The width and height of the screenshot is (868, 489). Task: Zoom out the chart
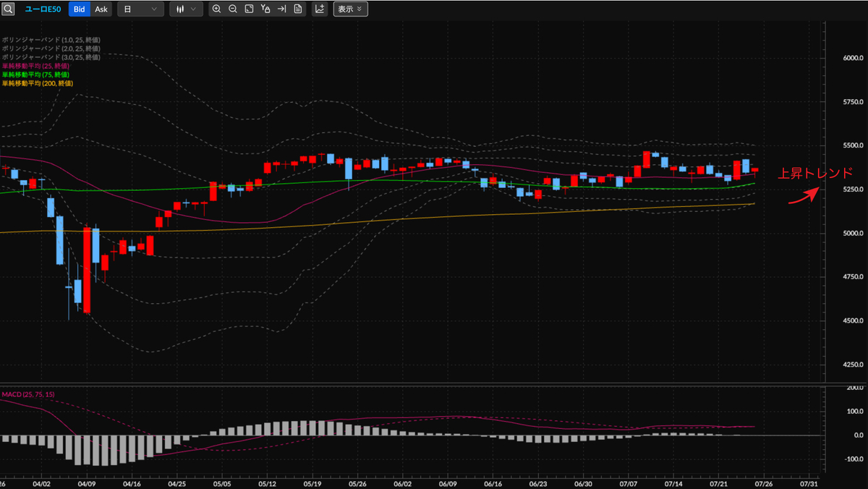coord(233,9)
